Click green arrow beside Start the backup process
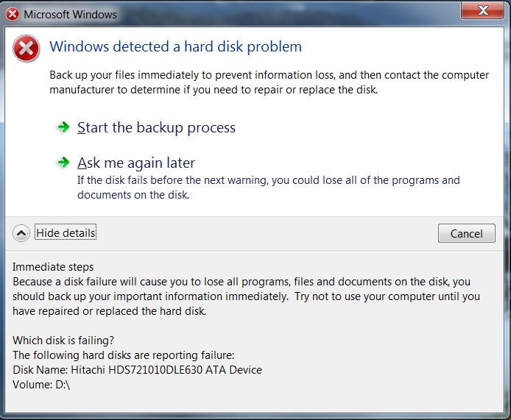The image size is (511, 420). click(63, 127)
